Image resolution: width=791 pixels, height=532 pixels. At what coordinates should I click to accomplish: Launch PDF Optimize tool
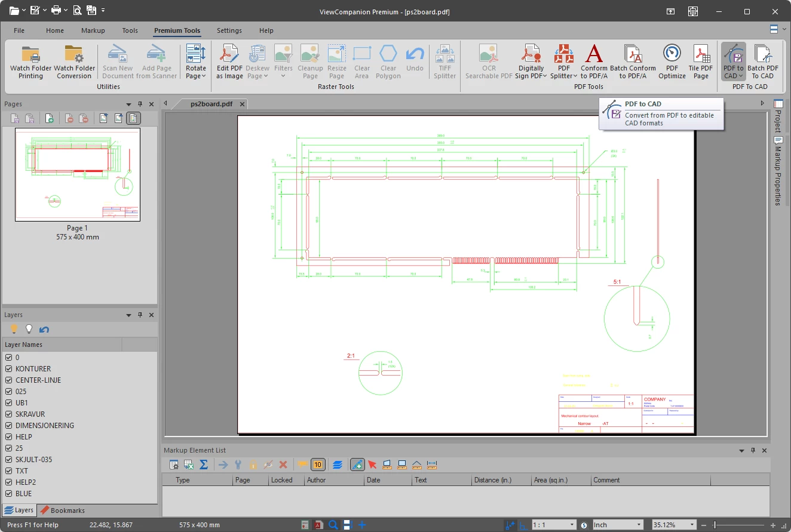click(x=672, y=61)
